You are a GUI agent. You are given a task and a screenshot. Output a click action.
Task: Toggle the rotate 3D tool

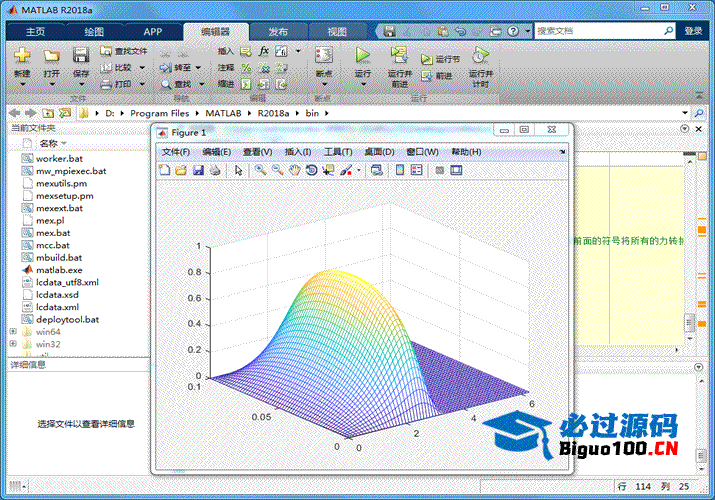pyautogui.click(x=311, y=170)
